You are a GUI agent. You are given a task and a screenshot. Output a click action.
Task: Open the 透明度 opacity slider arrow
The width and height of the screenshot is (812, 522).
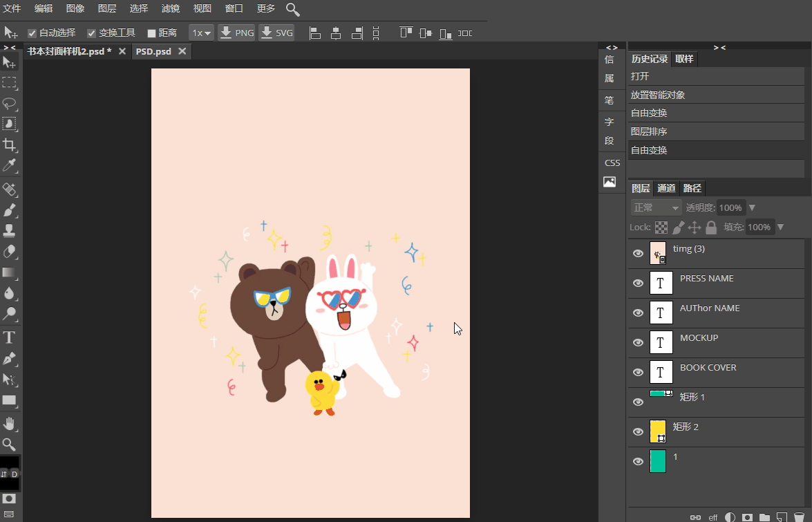[x=752, y=207]
